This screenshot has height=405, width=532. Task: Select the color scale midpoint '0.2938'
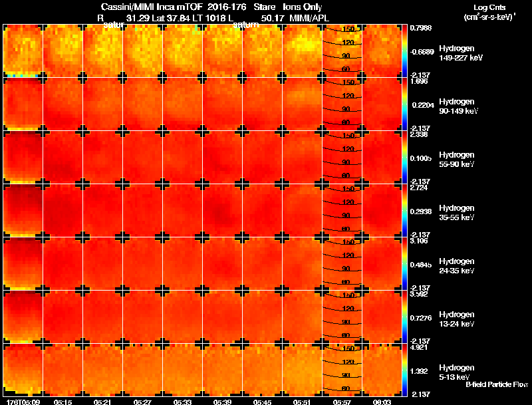(421, 211)
